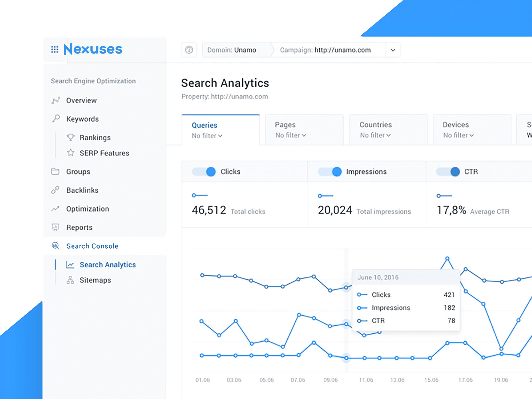Click the Overview graph icon in sidebar
This screenshot has height=399, width=532.
[x=56, y=100]
